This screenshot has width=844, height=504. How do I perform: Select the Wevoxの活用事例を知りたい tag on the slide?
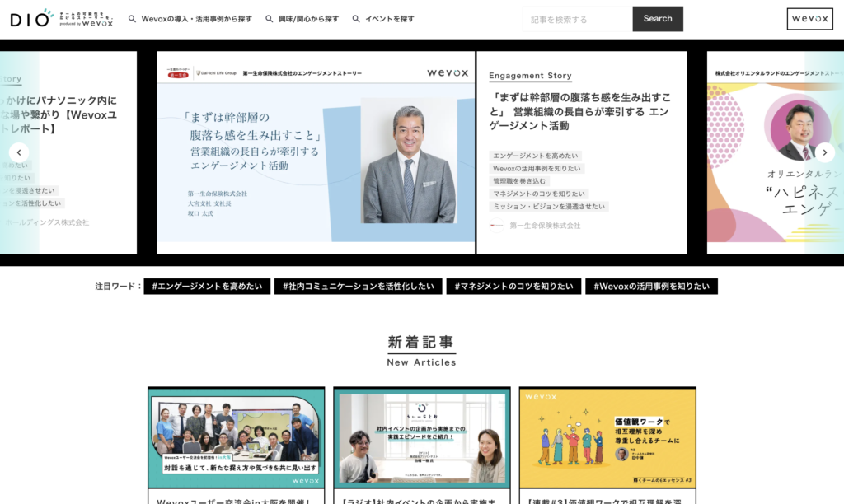click(x=537, y=168)
